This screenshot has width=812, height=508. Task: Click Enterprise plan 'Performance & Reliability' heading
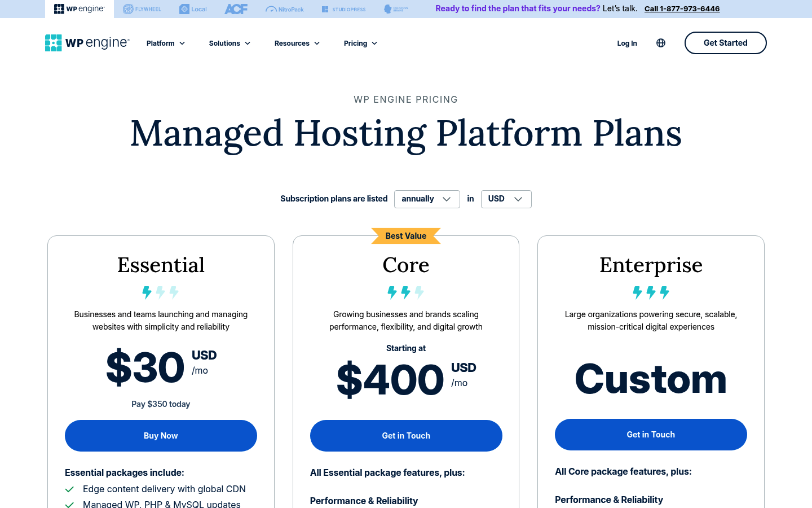pos(609,500)
